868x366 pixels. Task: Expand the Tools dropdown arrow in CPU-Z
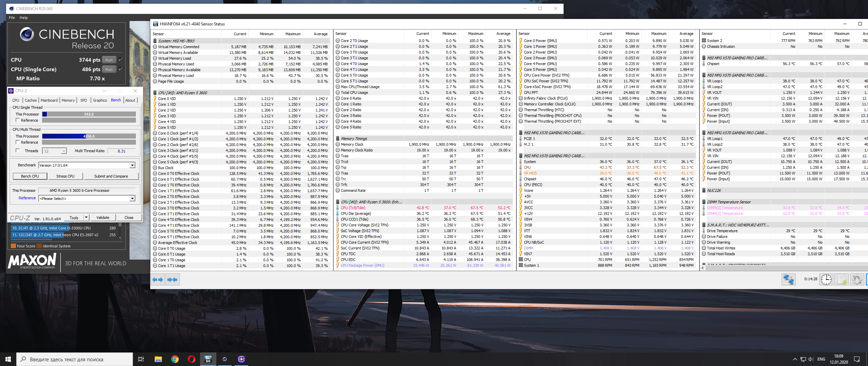pyautogui.click(x=86, y=218)
